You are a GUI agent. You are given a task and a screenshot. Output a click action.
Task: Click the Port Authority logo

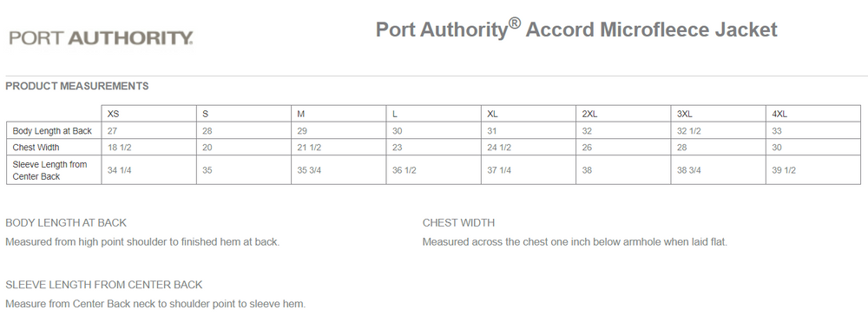(x=101, y=37)
